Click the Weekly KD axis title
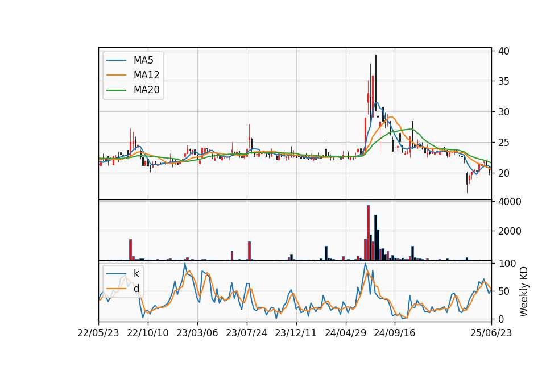This screenshot has width=546, height=392. point(523,291)
